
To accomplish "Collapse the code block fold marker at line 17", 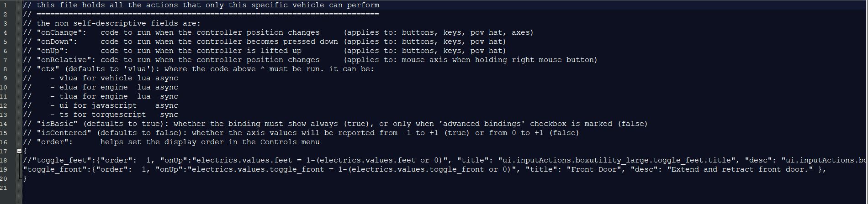I will (x=19, y=151).
